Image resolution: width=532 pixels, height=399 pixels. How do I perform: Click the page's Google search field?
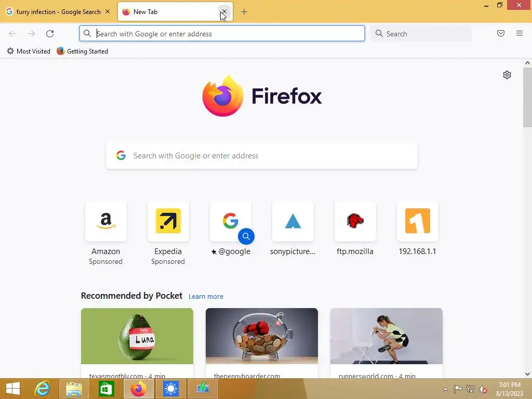point(262,156)
